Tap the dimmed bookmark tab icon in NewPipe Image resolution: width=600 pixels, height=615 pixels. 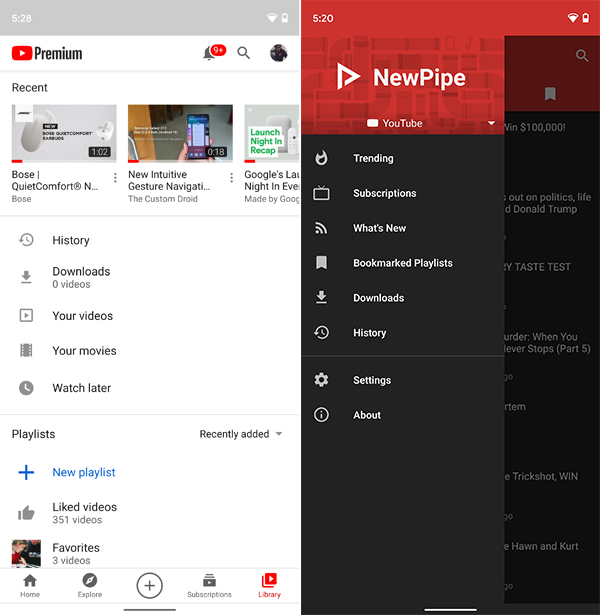click(550, 94)
